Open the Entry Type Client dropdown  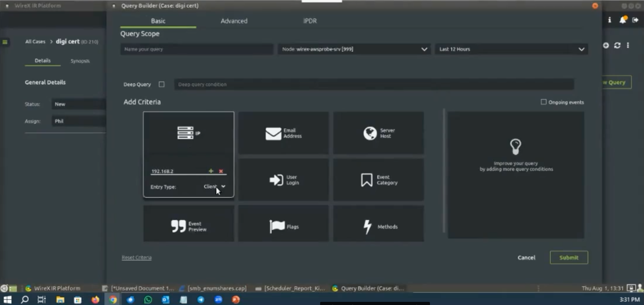(x=215, y=186)
